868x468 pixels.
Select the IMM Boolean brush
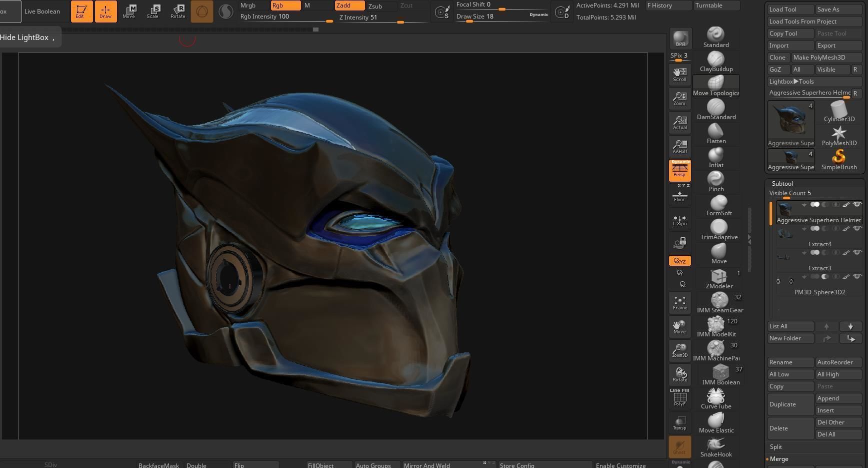(720, 375)
